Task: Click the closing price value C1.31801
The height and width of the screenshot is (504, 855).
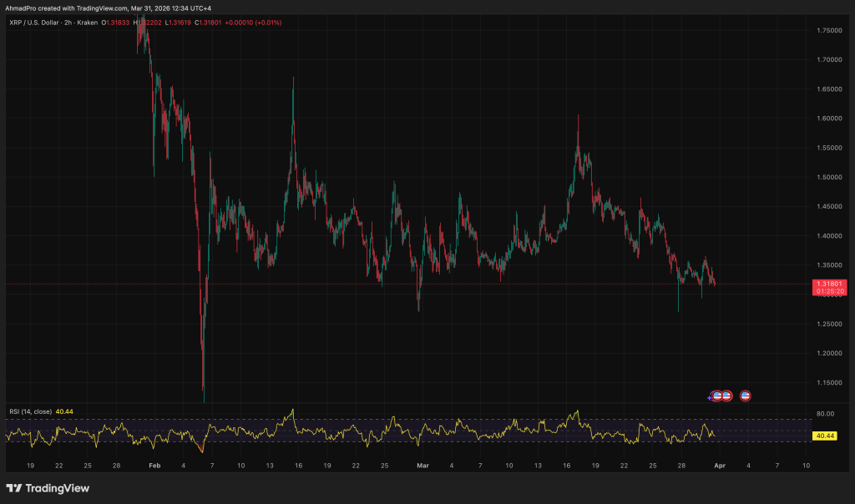Action: tap(212, 23)
